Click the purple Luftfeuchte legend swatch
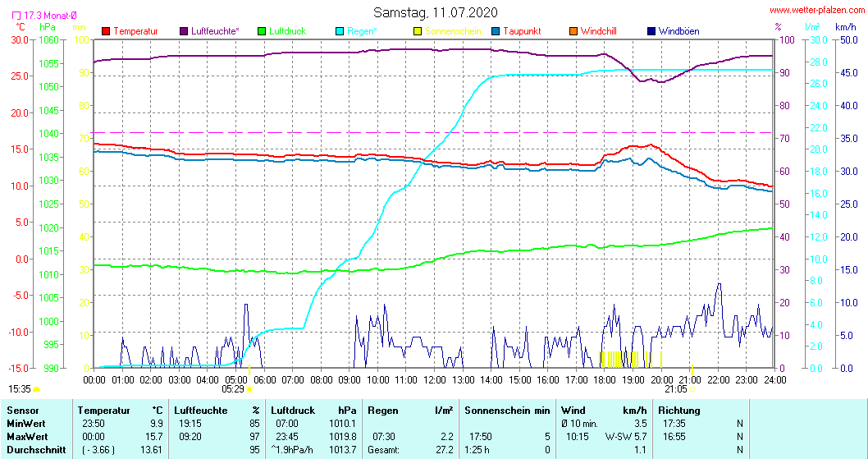This screenshot has height=459, width=868. (184, 31)
